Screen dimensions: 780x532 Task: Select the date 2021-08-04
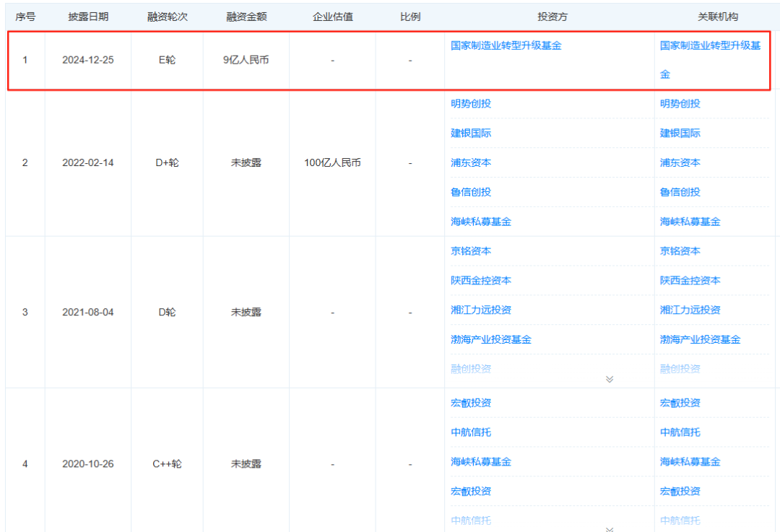[88, 313]
